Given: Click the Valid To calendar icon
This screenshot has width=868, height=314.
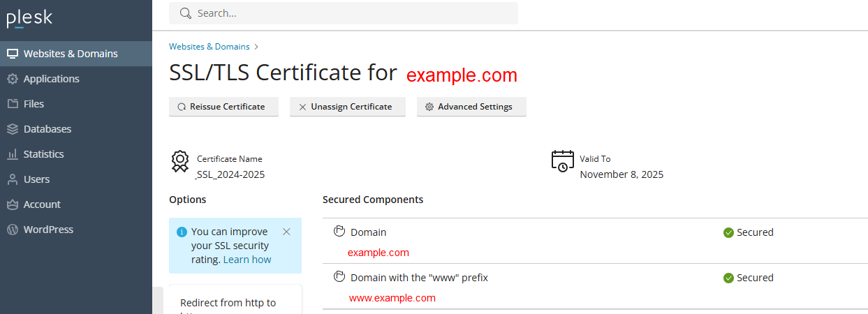Looking at the screenshot, I should (x=563, y=161).
